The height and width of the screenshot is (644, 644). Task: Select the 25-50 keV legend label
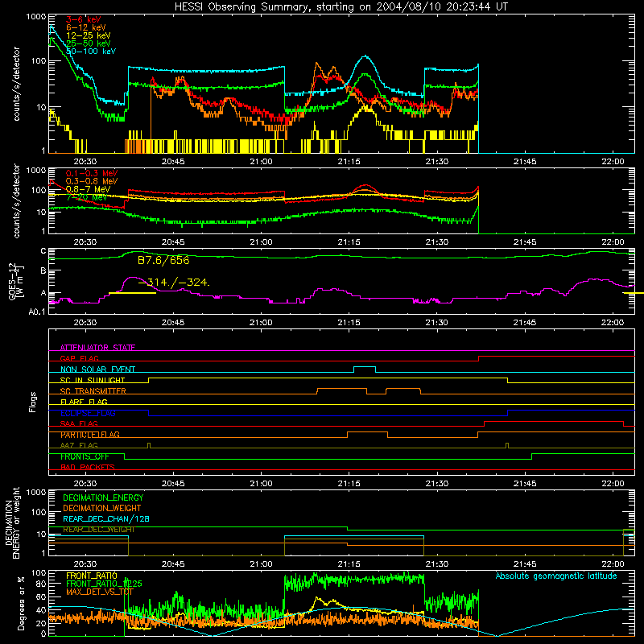(88, 43)
